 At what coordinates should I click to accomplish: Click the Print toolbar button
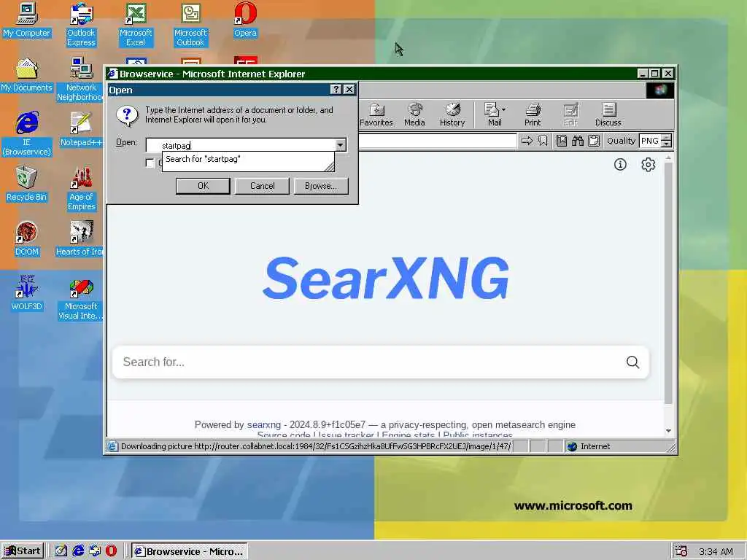[x=533, y=114]
